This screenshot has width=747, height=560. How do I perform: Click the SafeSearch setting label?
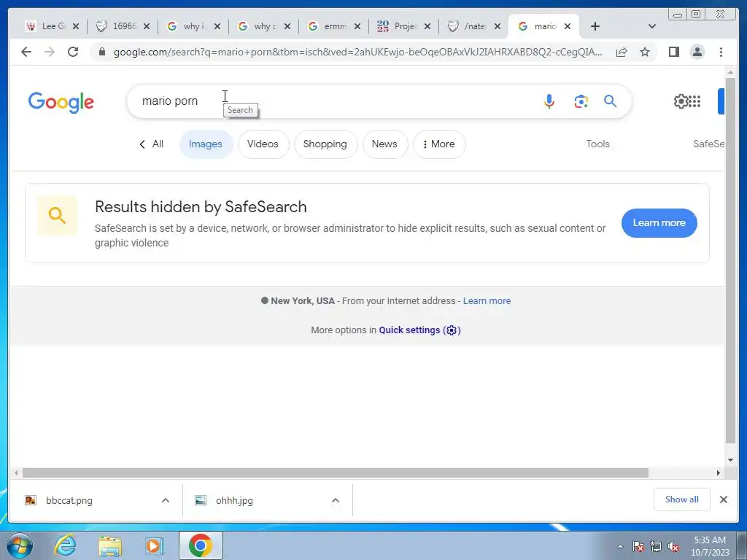tap(708, 144)
